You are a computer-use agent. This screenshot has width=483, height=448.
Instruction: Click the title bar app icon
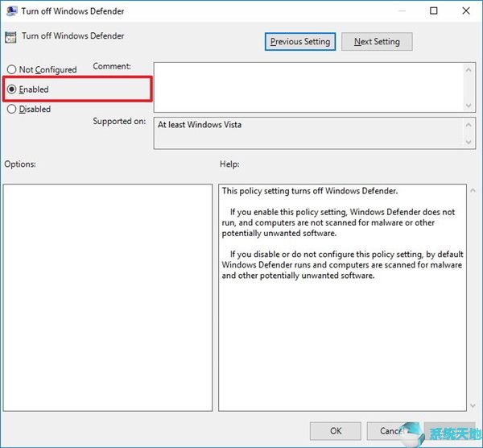point(11,10)
